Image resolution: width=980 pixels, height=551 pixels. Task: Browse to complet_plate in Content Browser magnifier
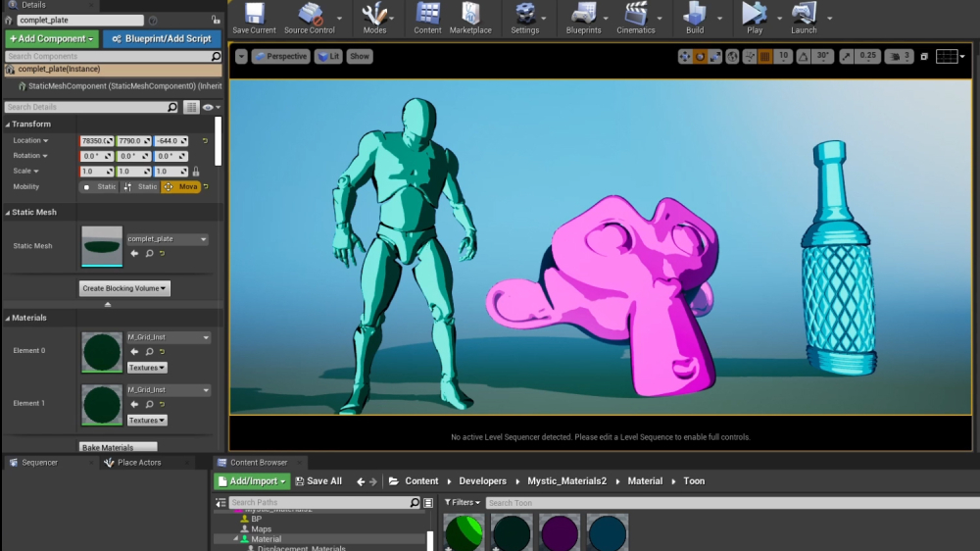point(149,253)
